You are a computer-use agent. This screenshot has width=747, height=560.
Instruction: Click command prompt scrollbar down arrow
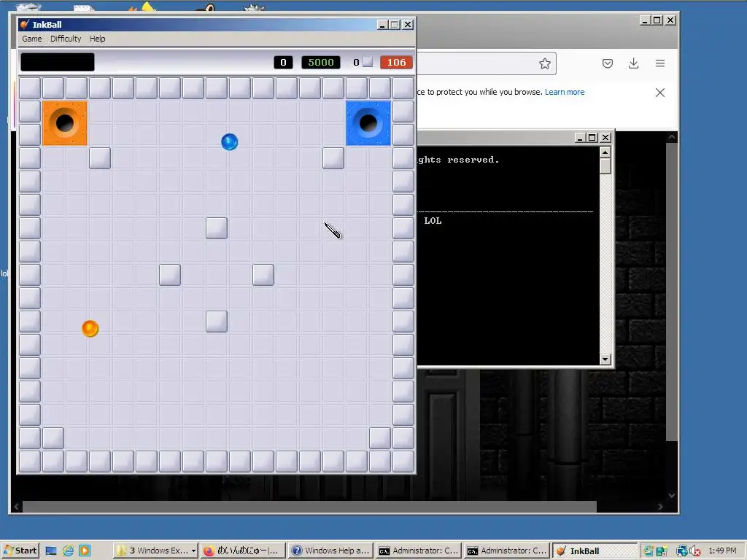pos(605,359)
